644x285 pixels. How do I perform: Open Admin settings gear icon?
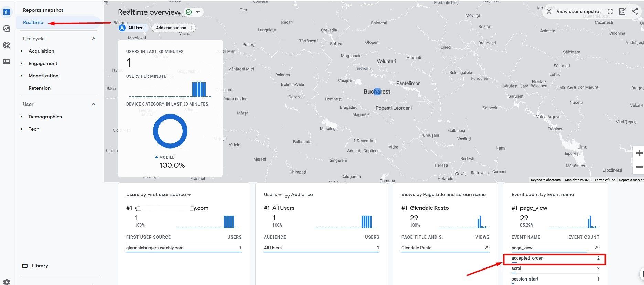point(7,282)
